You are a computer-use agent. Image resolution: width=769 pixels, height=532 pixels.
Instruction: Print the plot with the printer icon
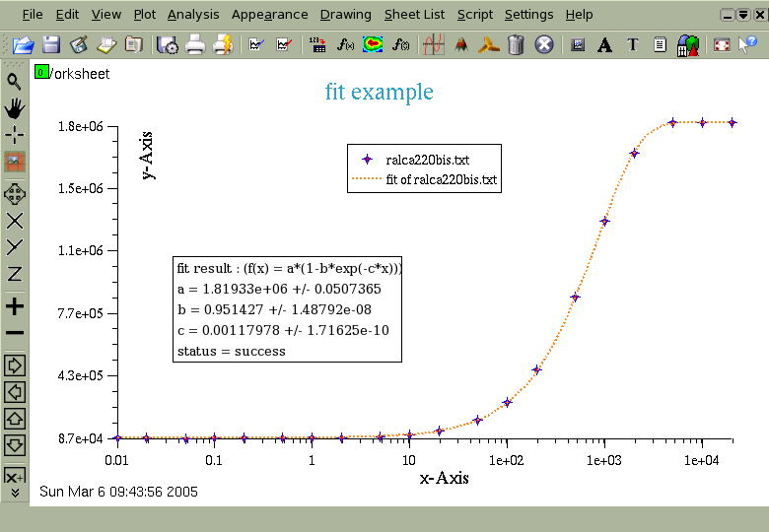pyautogui.click(x=194, y=45)
